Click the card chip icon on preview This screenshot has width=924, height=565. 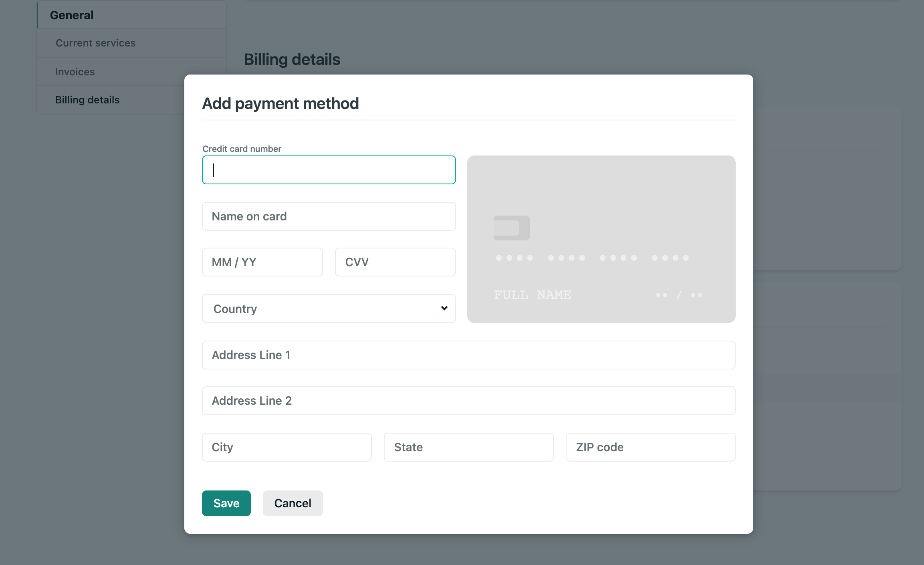(511, 228)
